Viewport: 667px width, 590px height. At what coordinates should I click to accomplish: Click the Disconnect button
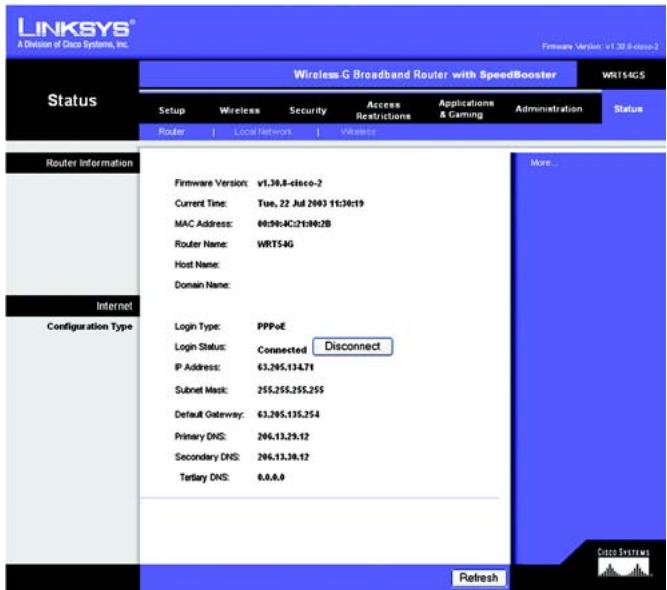coord(353,346)
